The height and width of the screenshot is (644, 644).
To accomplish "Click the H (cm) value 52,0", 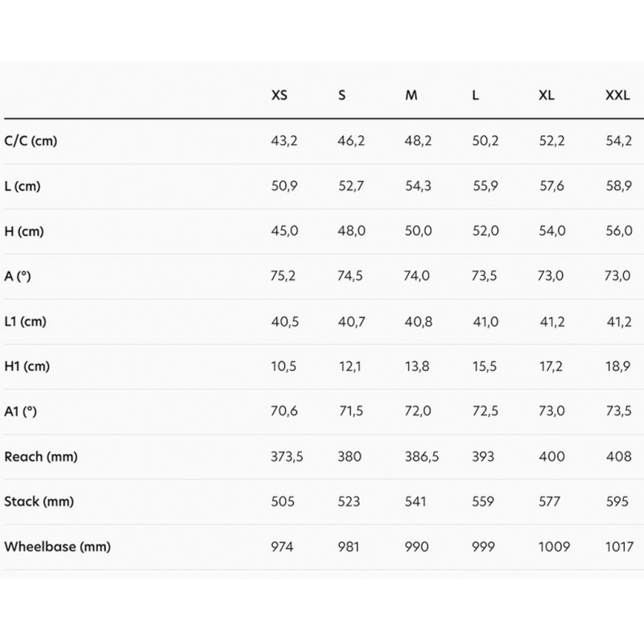I will [x=485, y=231].
